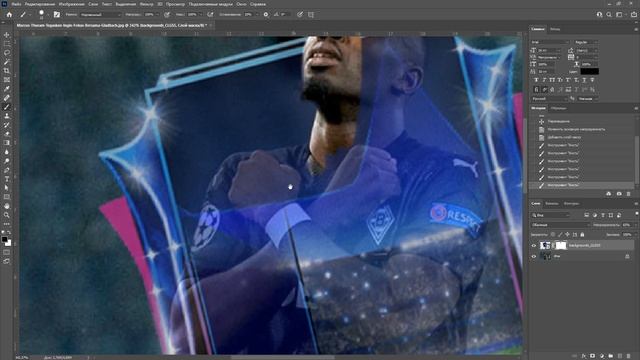Toggle lock all padlock in Layers panel
The width and height of the screenshot is (640, 360).
[x=582, y=235]
